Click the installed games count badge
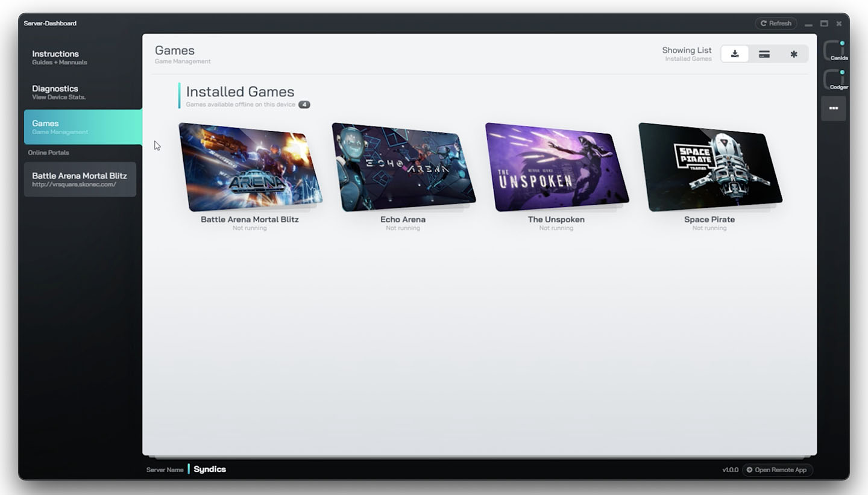868x495 pixels. (304, 105)
